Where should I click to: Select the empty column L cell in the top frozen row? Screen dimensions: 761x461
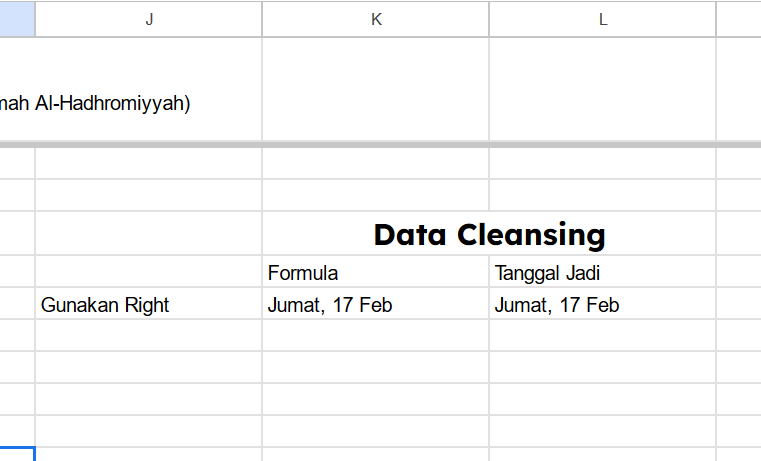point(603,89)
